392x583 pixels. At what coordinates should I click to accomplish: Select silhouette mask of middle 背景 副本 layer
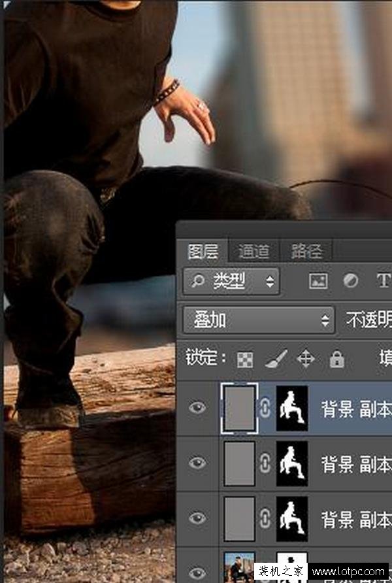click(x=292, y=463)
